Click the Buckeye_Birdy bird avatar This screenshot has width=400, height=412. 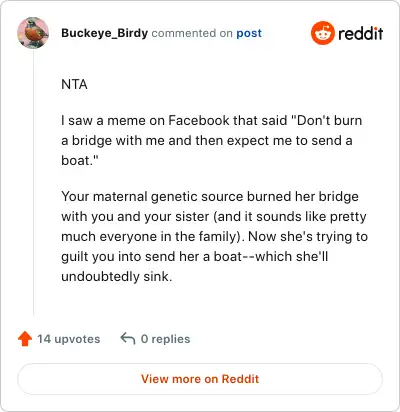33,33
